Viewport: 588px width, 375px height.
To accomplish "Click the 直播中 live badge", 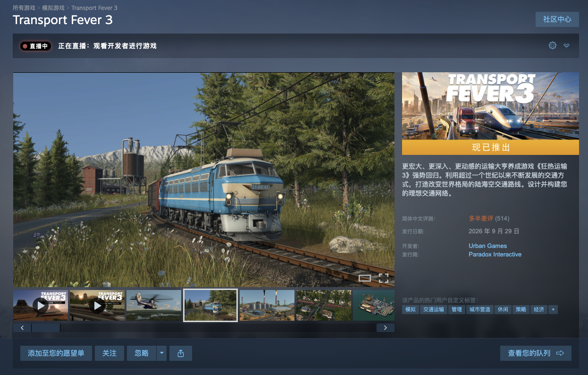I will click(x=35, y=46).
